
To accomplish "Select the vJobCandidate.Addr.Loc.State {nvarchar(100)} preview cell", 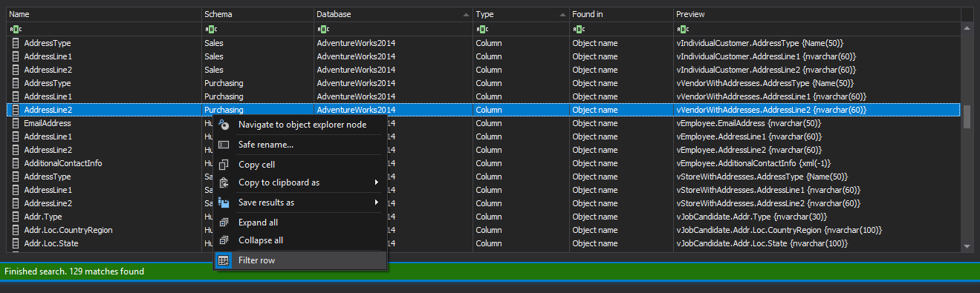I will coord(817,243).
